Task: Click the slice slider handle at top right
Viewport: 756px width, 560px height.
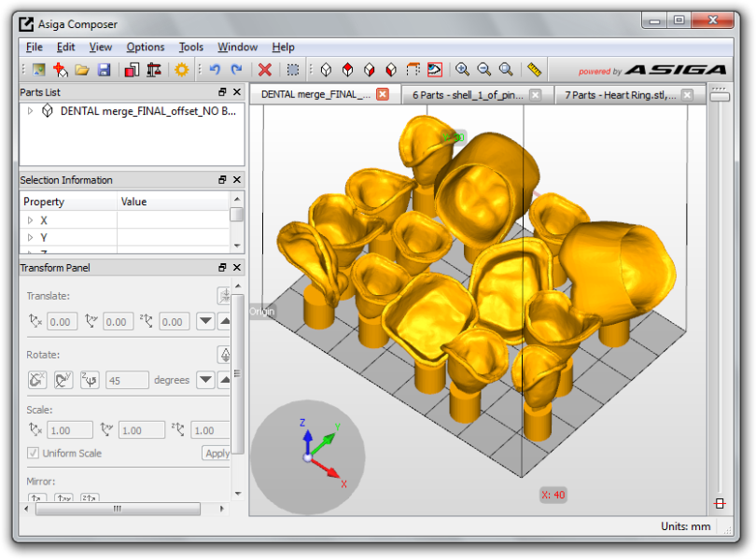Action: tap(720, 96)
